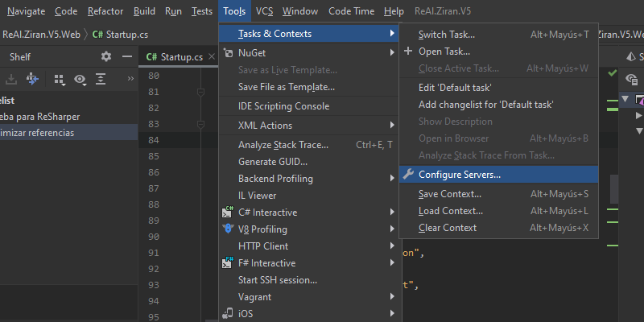Open the Vagrant submenu

308,296
